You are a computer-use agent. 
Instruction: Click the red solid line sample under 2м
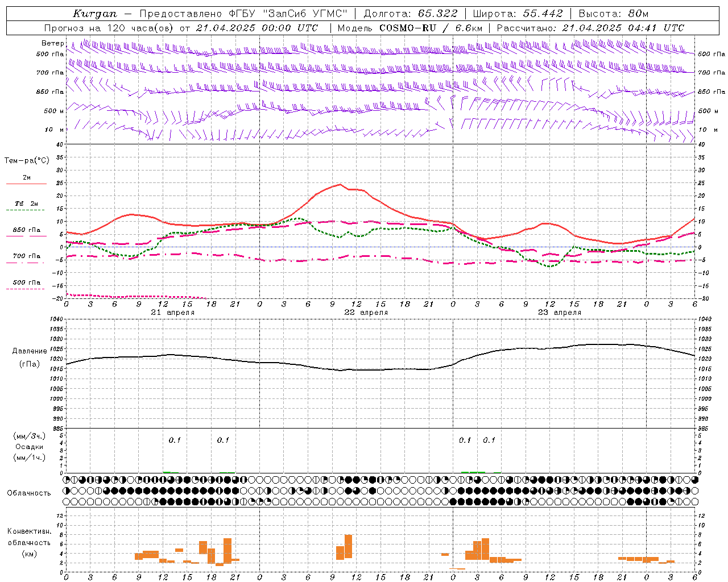tap(26, 184)
